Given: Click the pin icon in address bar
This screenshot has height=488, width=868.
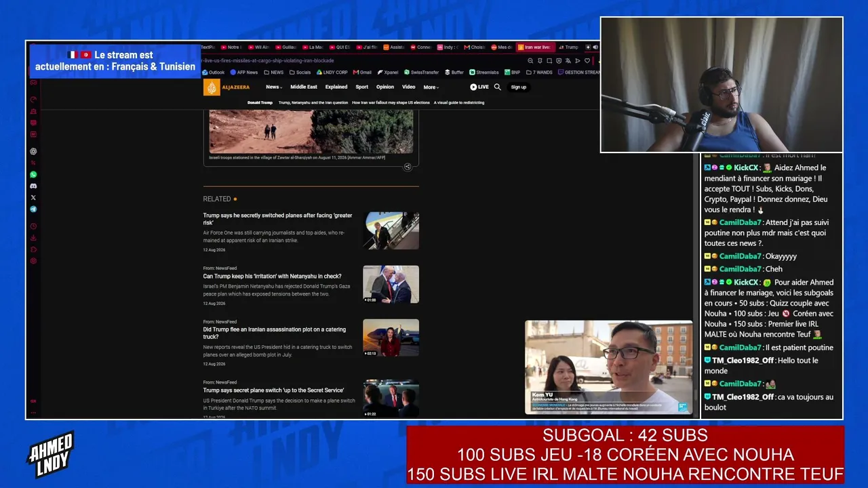Looking at the screenshot, I should pos(540,60).
